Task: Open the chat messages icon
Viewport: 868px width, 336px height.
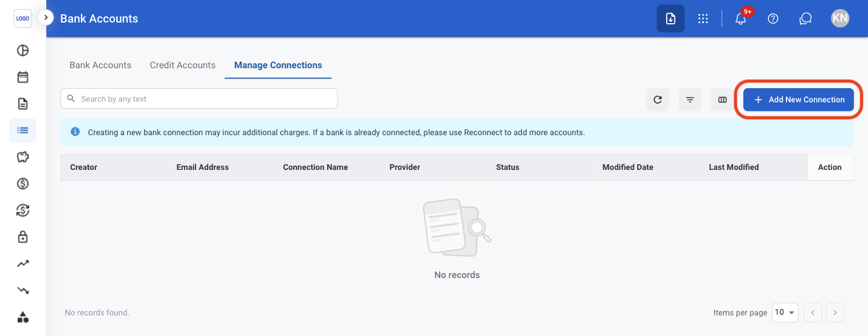Action: point(806,19)
